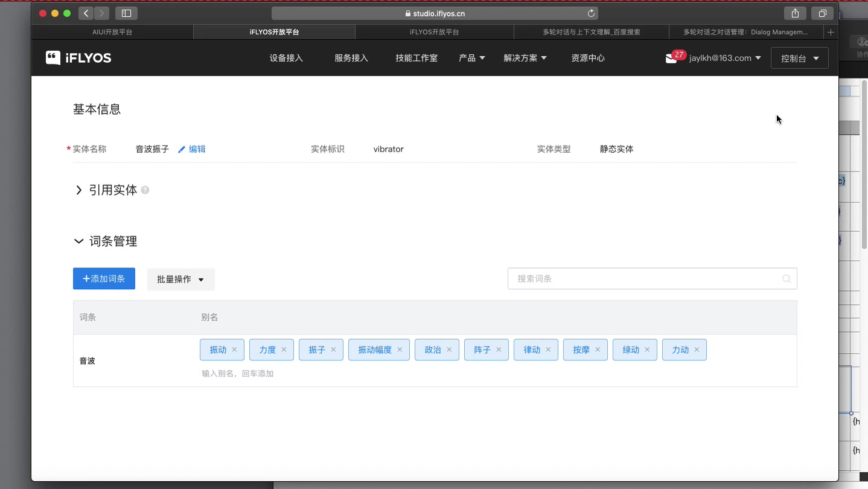Remove the 力度 alias tag
The height and width of the screenshot is (489, 868).
[284, 350]
